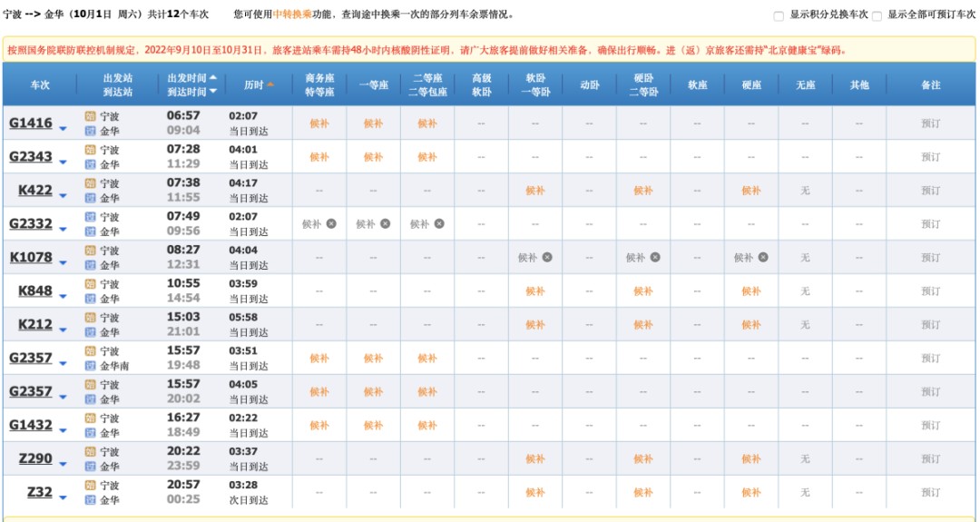Viewport: 980px width, 522px height.
Task: Click 候补 for G1432 second-class seat
Action: (426, 426)
